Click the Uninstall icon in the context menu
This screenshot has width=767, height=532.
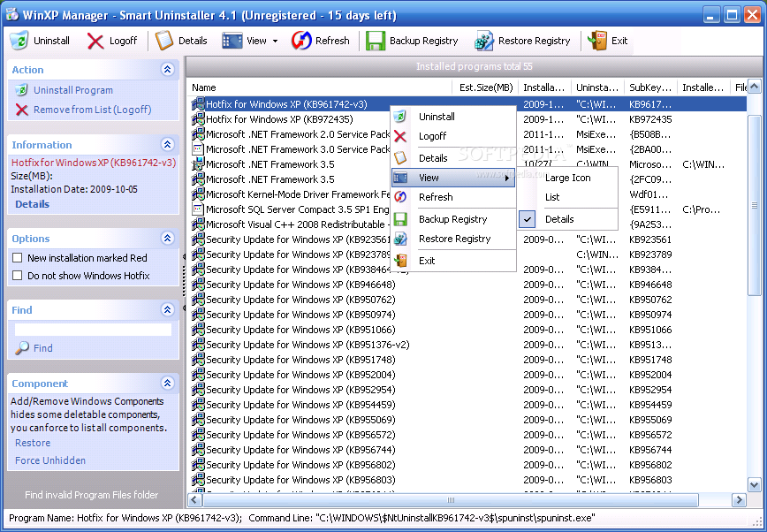tap(400, 117)
